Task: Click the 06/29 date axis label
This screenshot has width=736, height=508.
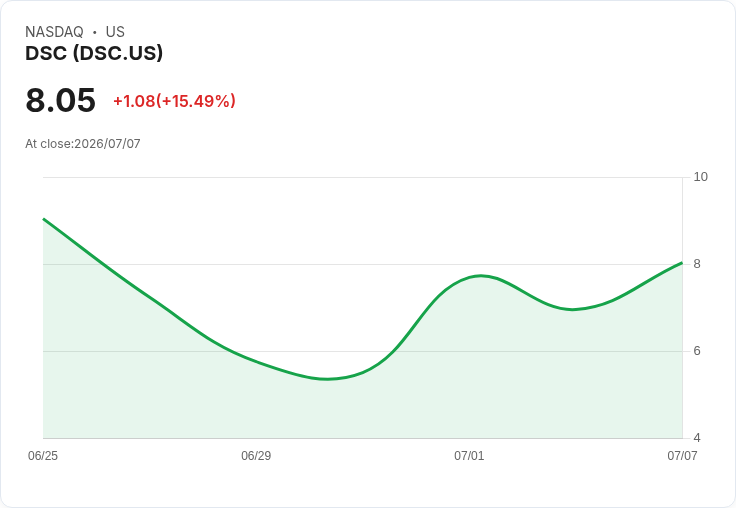Action: click(x=256, y=455)
